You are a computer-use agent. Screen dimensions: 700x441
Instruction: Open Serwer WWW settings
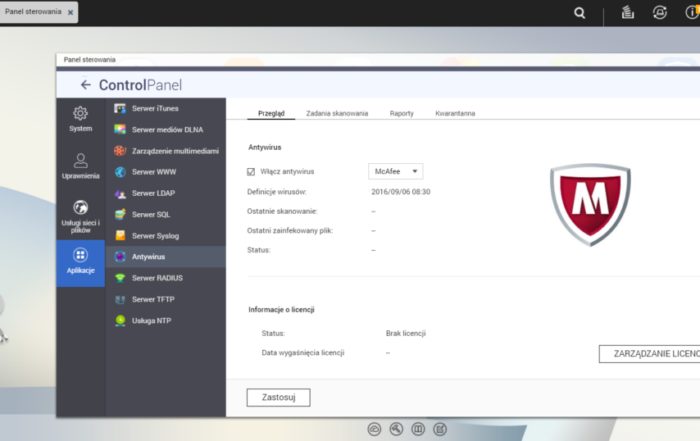[166, 172]
